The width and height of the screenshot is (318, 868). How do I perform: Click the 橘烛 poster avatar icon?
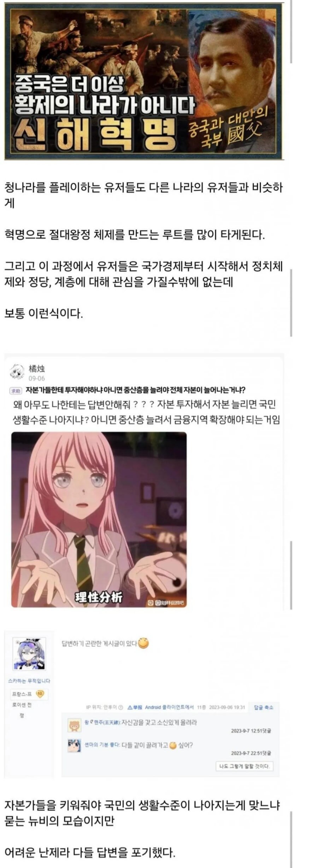click(x=17, y=372)
